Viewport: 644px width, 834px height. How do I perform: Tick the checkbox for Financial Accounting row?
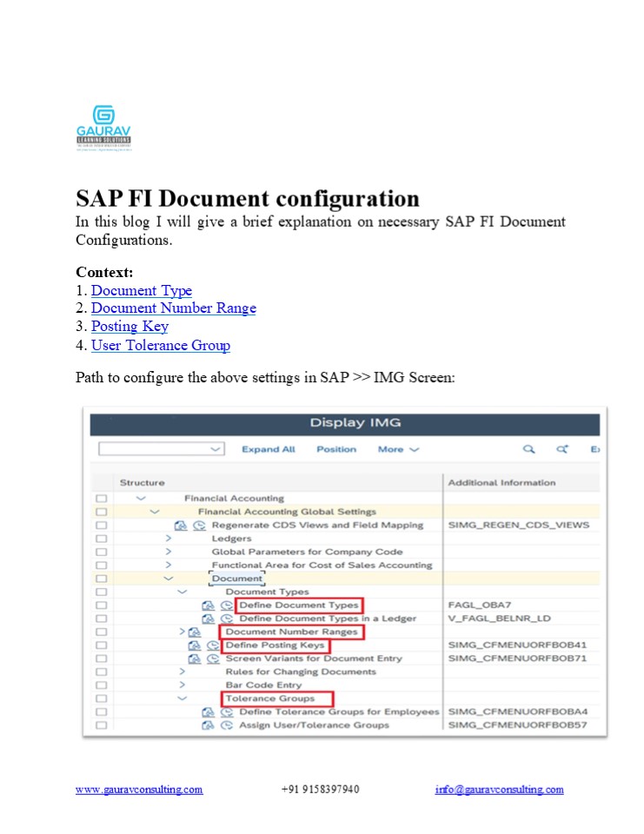point(102,499)
